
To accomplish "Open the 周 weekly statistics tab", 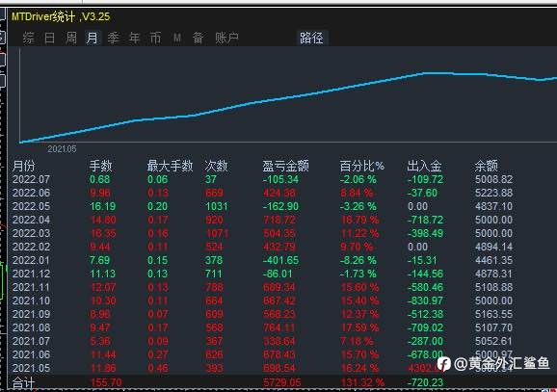I will [71, 38].
